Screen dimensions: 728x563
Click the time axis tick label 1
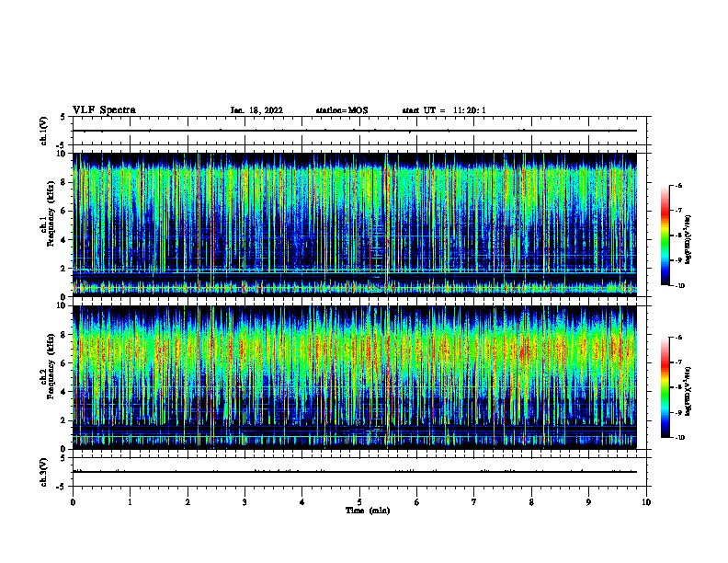click(130, 502)
